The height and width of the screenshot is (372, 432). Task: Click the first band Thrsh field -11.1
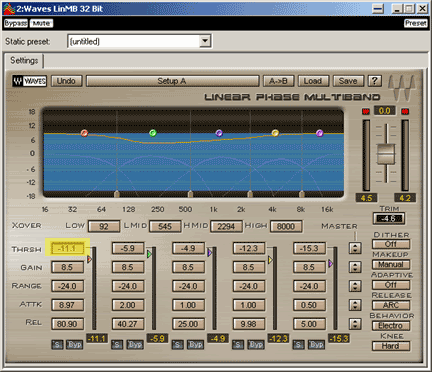[x=67, y=248]
